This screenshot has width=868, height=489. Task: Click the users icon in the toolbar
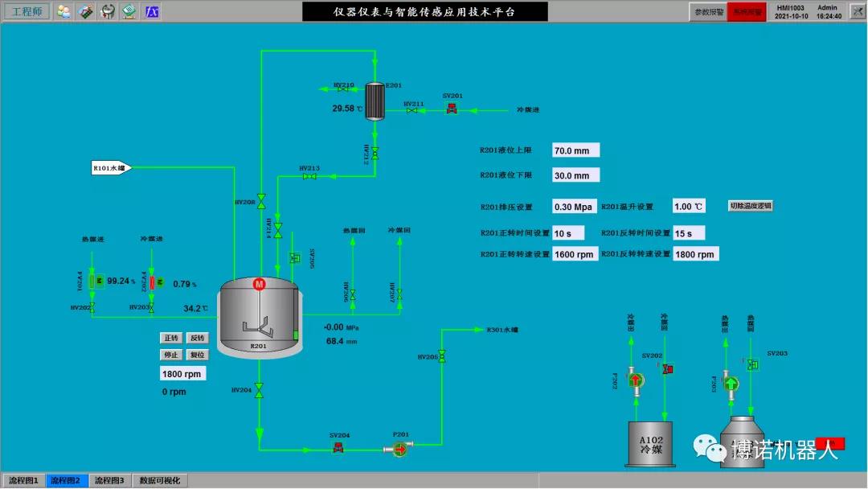click(x=63, y=11)
